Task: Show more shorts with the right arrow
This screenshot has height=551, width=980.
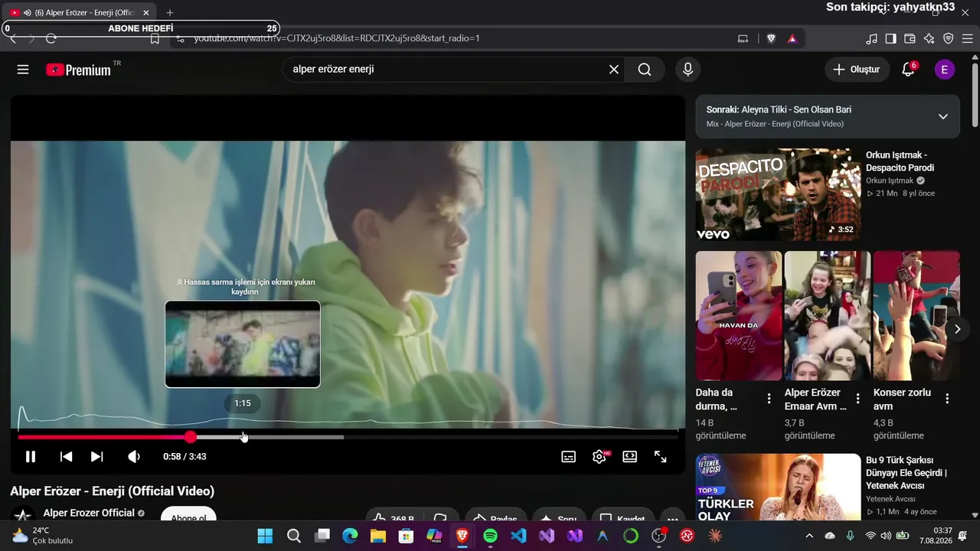Action: coord(957,329)
